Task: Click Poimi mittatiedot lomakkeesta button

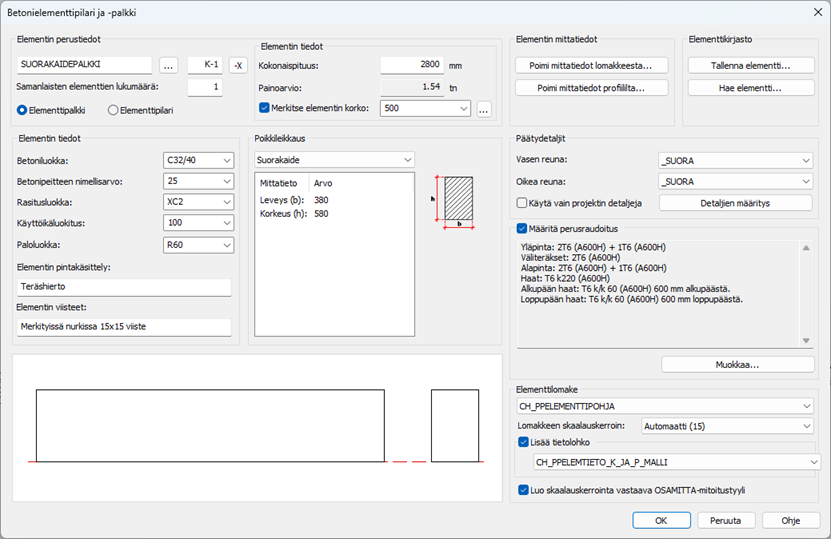Action: 591,65
